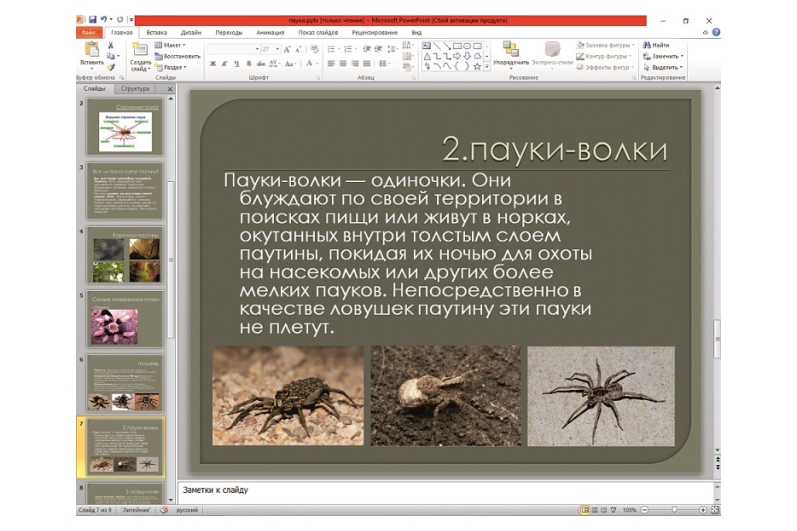This screenshot has height=531, width=797.
Task: Switch to Slide Sorter view in status bar
Action: point(595,510)
